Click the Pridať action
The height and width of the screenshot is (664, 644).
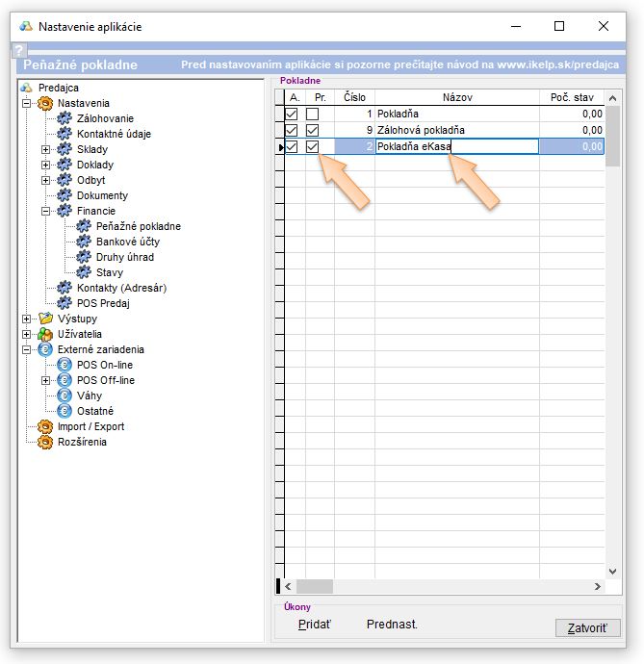point(315,625)
